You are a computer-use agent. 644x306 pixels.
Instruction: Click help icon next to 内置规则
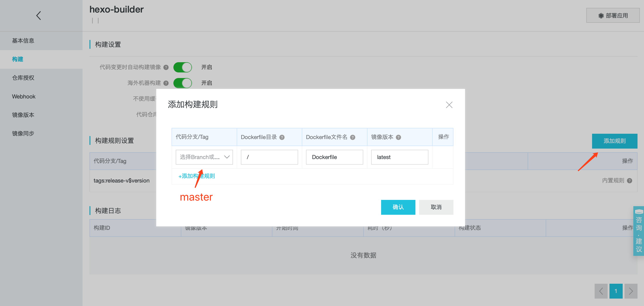[629, 181]
